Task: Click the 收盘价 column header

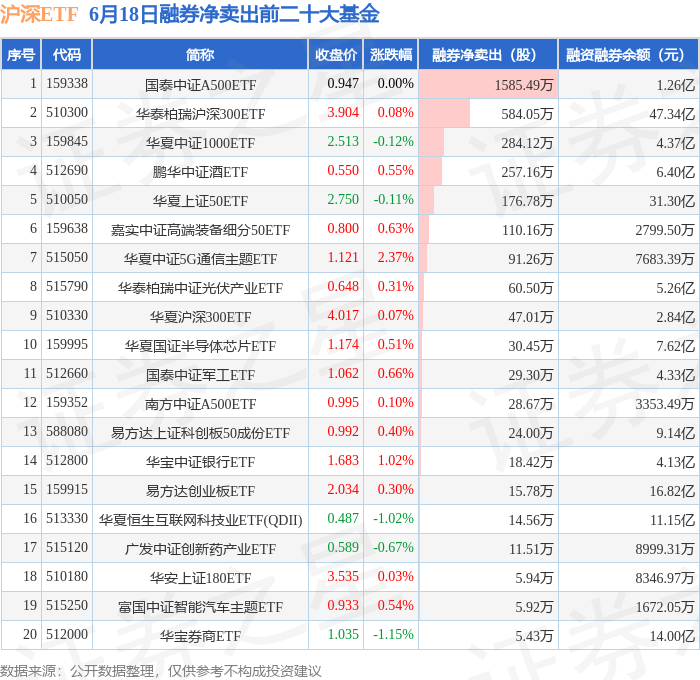Action: (x=336, y=55)
